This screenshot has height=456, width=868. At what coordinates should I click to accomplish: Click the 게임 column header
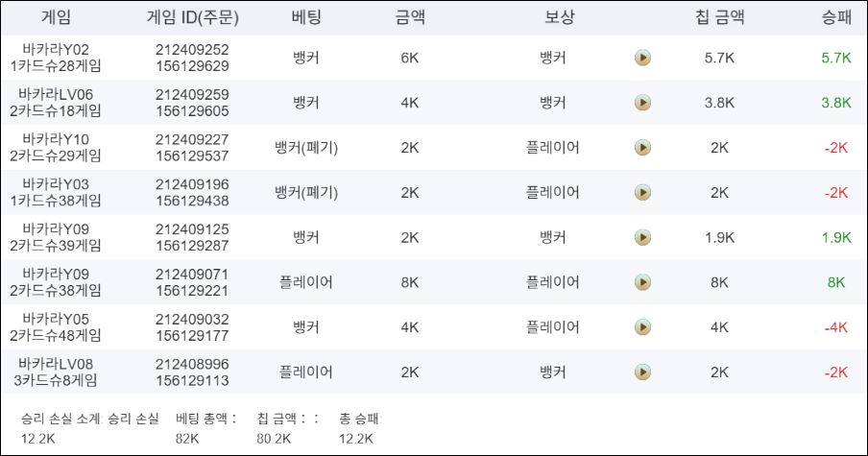tap(56, 17)
